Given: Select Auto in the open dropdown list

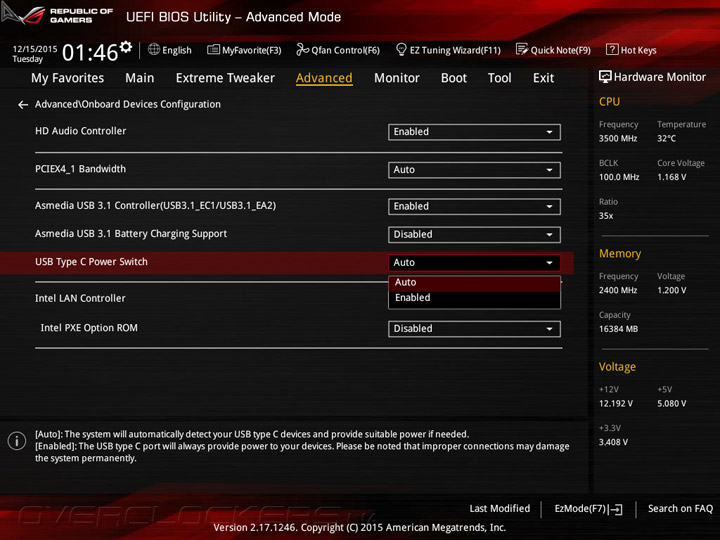Looking at the screenshot, I should tap(474, 283).
